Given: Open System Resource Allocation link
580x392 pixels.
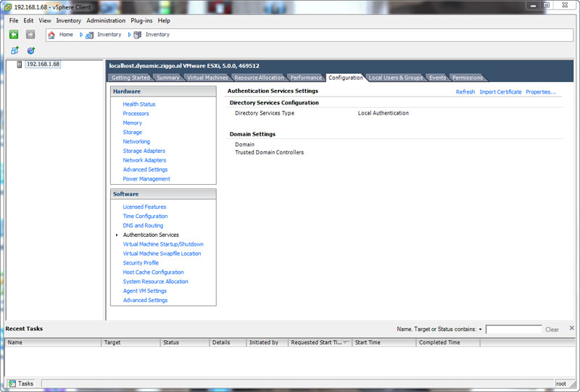Looking at the screenshot, I should pos(155,281).
